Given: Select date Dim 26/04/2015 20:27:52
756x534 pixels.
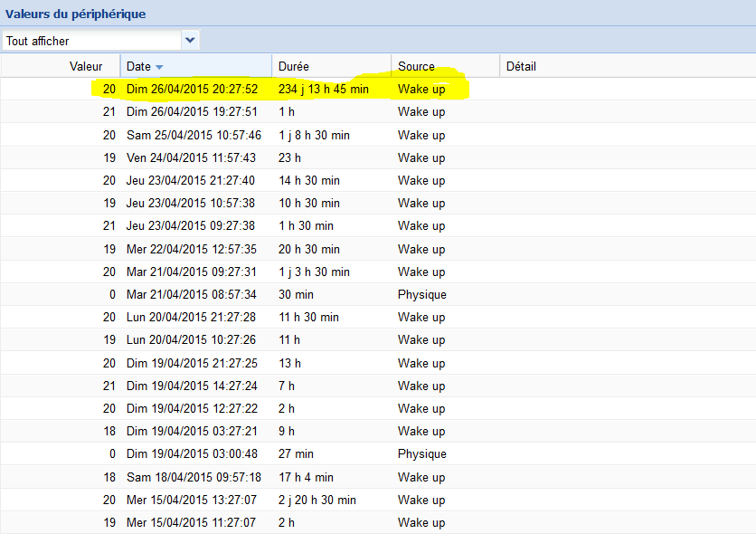Looking at the screenshot, I should [192, 90].
